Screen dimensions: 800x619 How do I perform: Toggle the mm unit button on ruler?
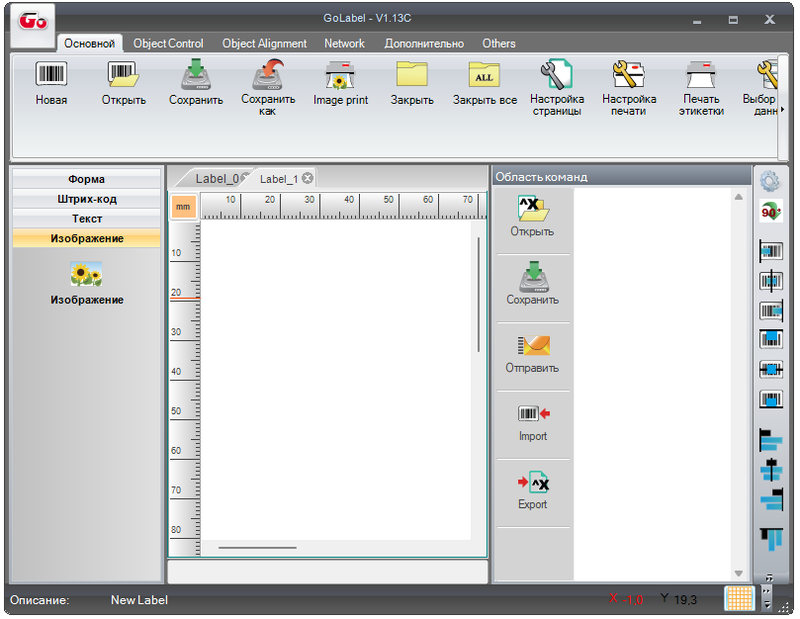point(183,206)
